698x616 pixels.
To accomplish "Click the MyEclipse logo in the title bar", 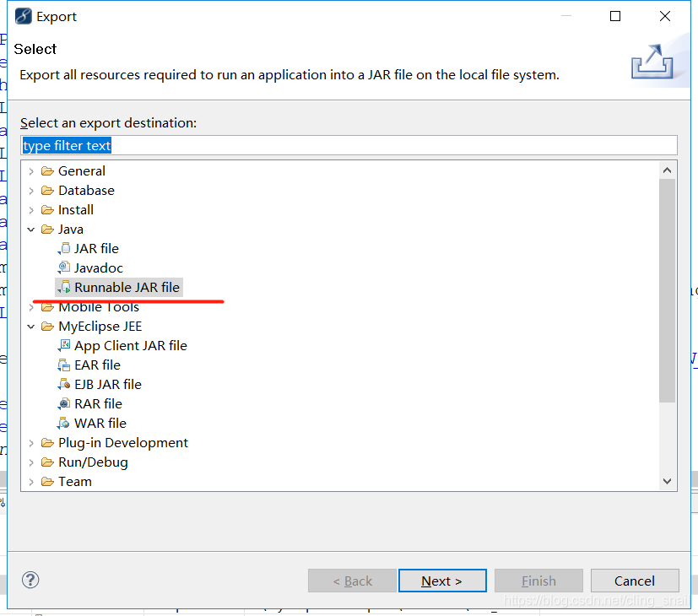I will click(23, 16).
